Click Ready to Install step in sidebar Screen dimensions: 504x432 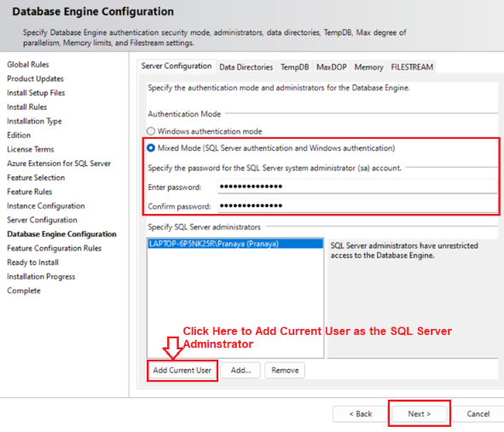32,262
